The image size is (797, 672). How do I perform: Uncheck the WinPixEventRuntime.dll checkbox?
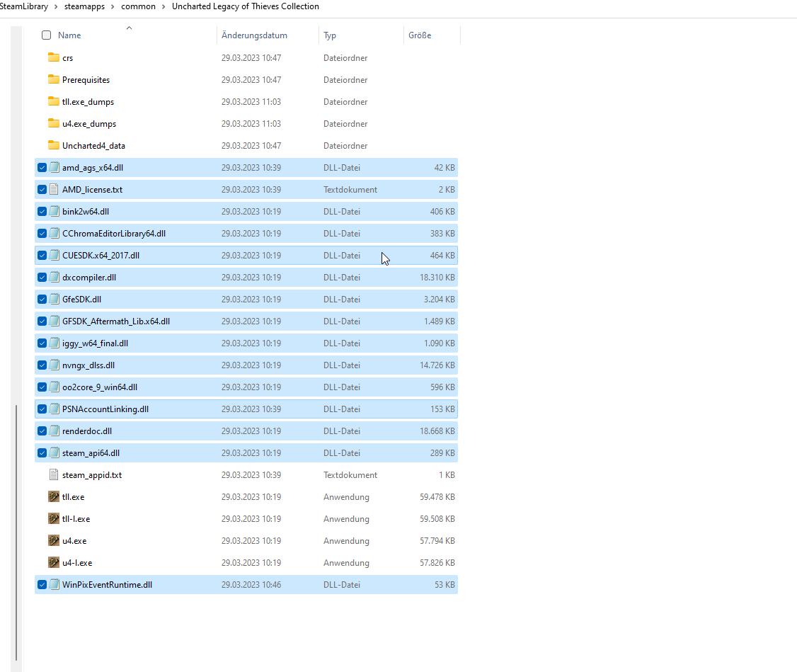point(42,584)
